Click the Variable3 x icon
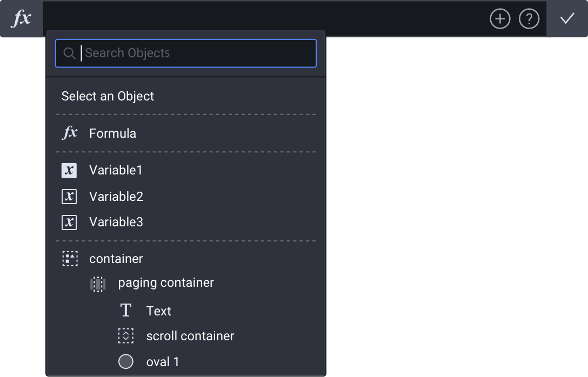The height and width of the screenshot is (377, 588). pos(69,223)
